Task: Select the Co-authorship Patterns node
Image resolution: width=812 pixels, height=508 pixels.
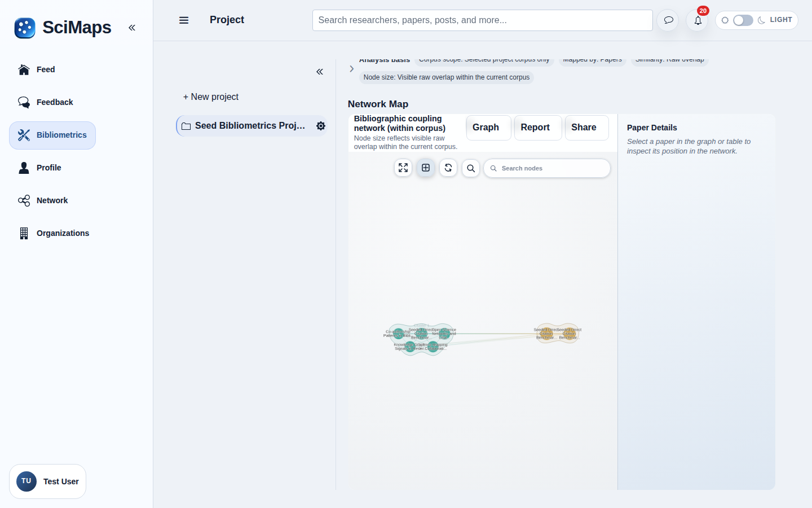Action: point(399,334)
